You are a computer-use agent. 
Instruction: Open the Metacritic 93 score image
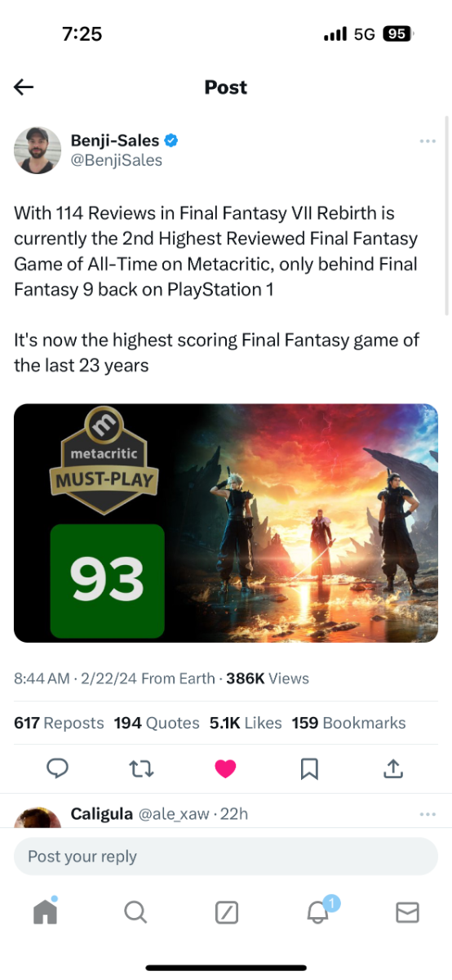click(226, 523)
